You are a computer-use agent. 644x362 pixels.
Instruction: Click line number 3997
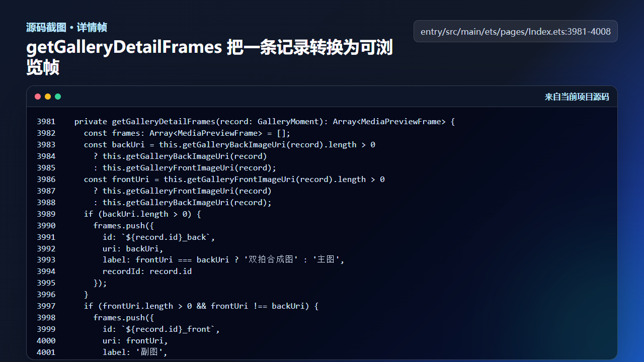pos(46,306)
